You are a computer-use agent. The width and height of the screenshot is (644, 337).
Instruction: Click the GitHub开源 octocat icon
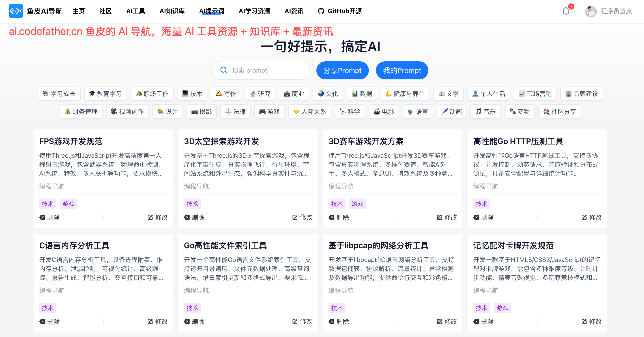click(x=321, y=11)
